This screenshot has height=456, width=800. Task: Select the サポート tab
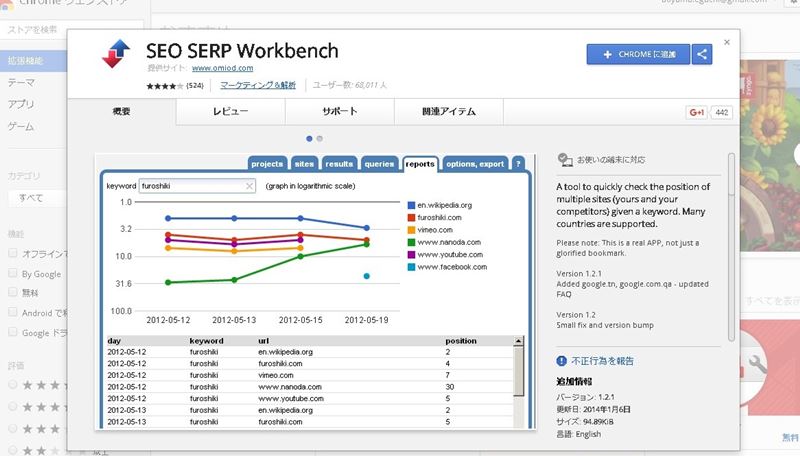pyautogui.click(x=340, y=113)
